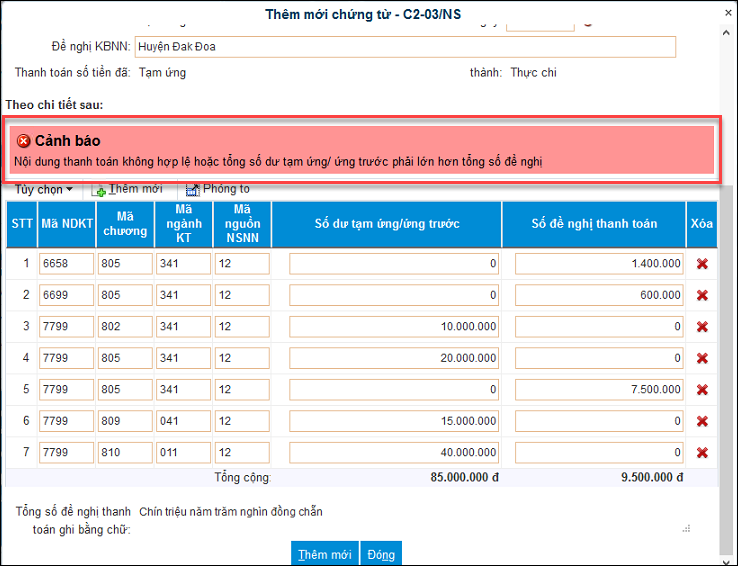Remove row 3 using its delete icon
The height and width of the screenshot is (566, 738).
702,327
